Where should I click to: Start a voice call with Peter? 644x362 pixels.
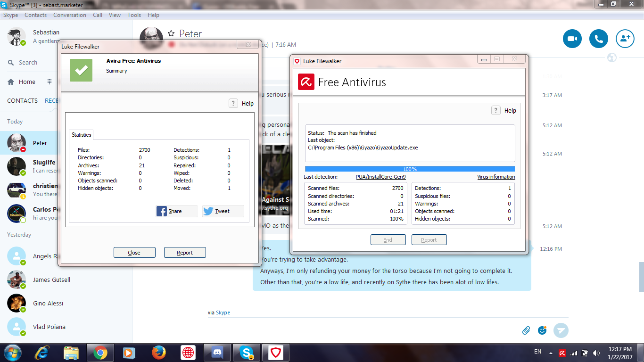point(599,39)
